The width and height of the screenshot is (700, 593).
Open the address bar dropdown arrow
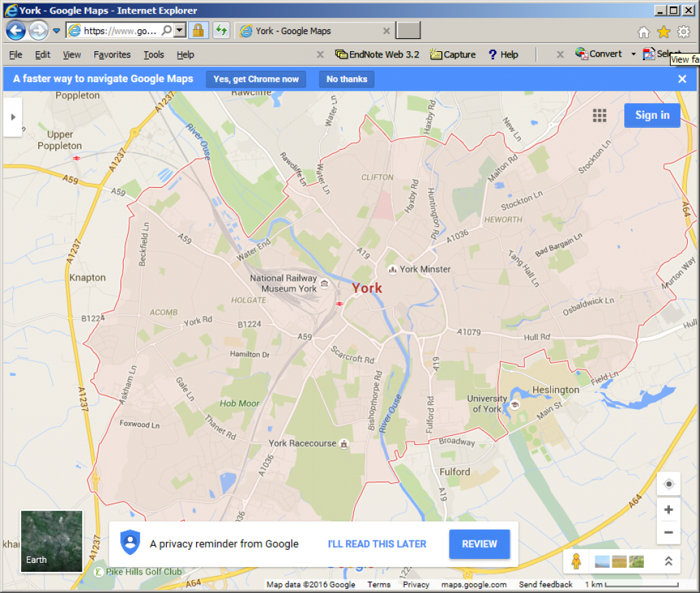180,31
